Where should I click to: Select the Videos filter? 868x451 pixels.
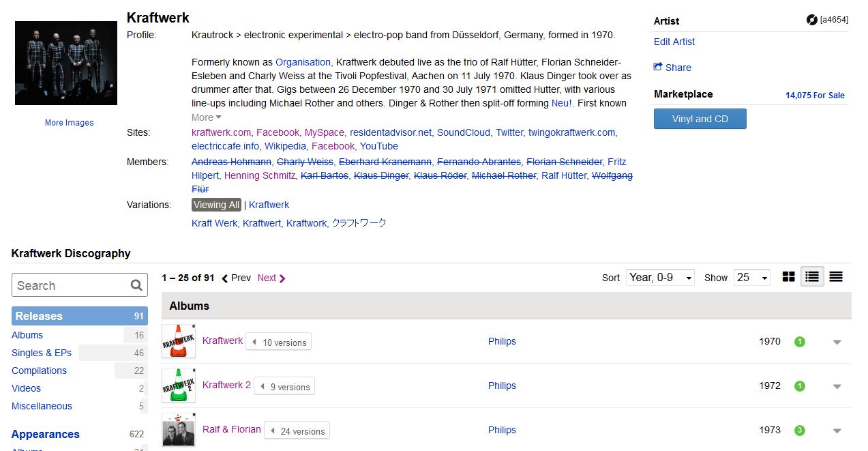[26, 388]
